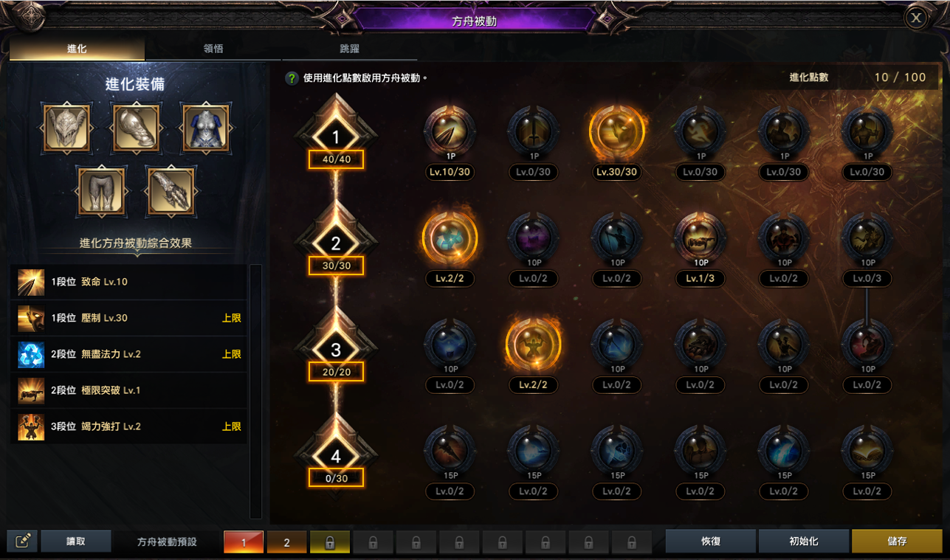
Task: Click the glowing tier 3 node at Lv.2/2
Action: click(533, 345)
